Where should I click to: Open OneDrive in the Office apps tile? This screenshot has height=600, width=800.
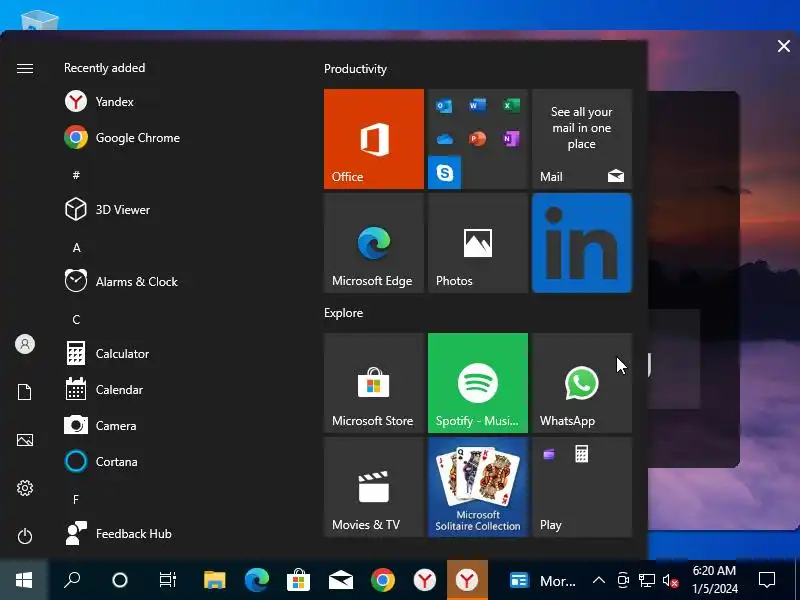[444, 139]
